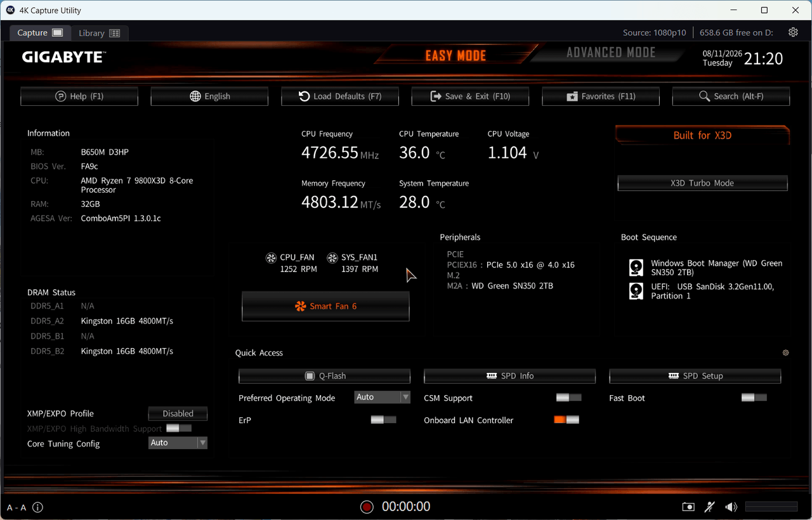Click Memory Frequency value 4803.12
812x520 pixels.
(x=330, y=202)
